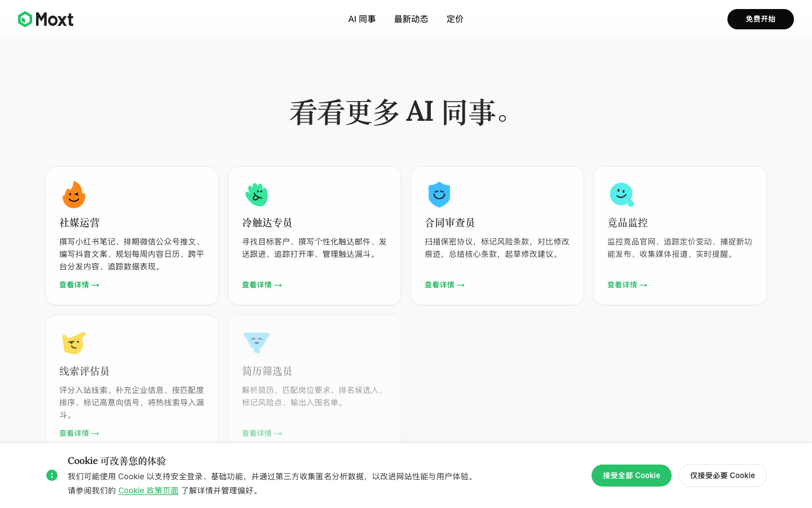Select the 冷触达专员 card title
The height and width of the screenshot is (508, 812).
[267, 223]
